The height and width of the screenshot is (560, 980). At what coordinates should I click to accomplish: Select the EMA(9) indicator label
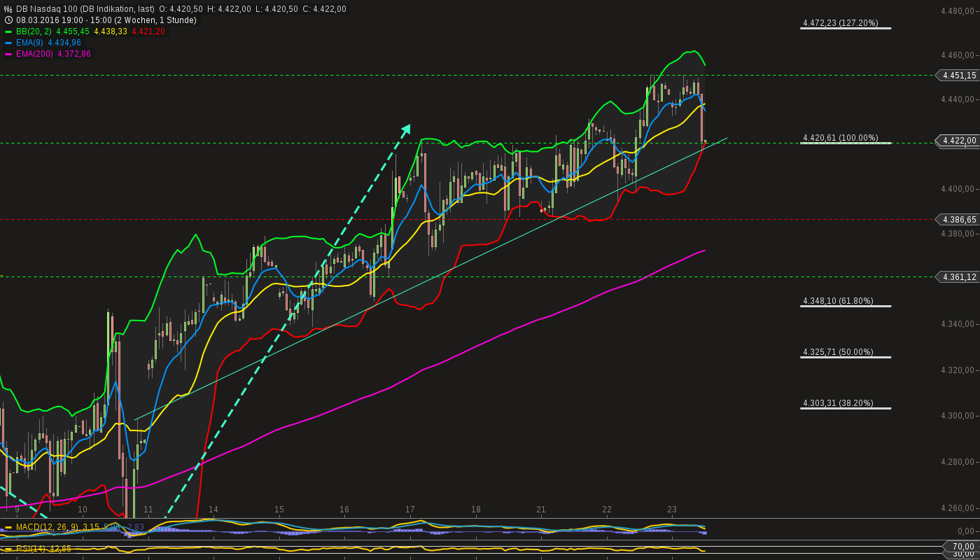(29, 43)
